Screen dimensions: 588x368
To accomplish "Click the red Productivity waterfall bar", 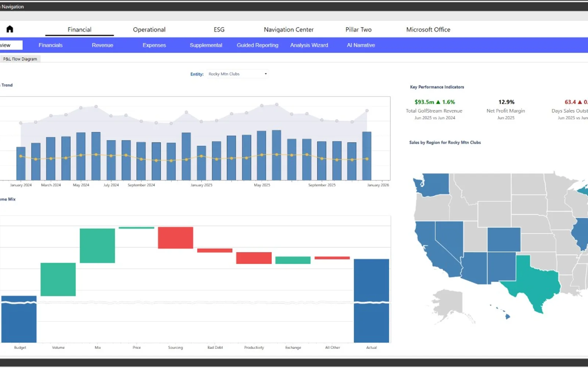I will pos(254,258).
